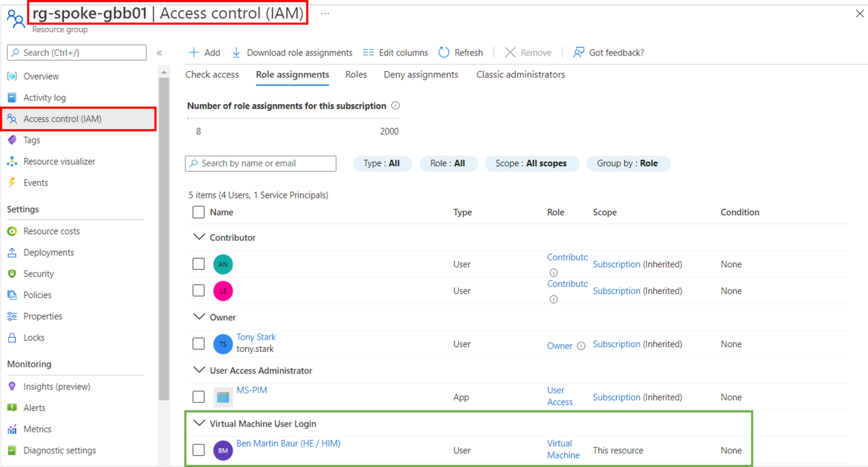The height and width of the screenshot is (467, 868).
Task: Click the Got feedback? button
Action: (608, 53)
